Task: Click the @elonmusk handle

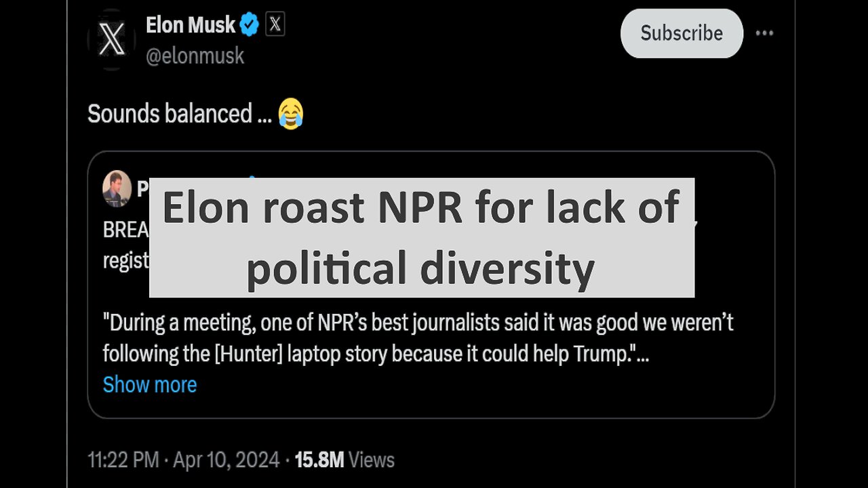Action: tap(195, 56)
